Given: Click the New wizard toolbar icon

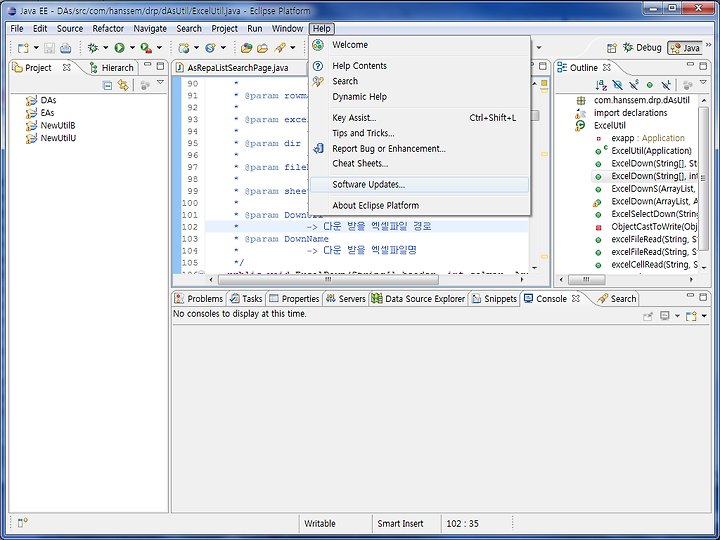Looking at the screenshot, I should [x=23, y=48].
